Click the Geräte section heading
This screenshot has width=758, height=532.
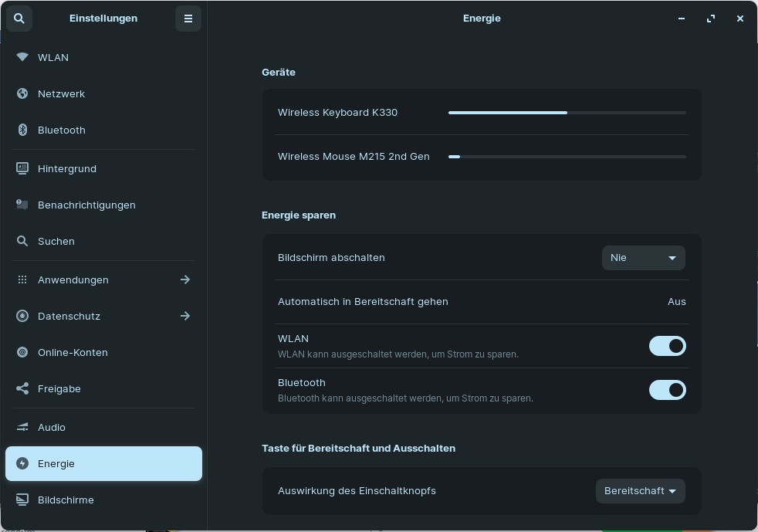pyautogui.click(x=279, y=72)
